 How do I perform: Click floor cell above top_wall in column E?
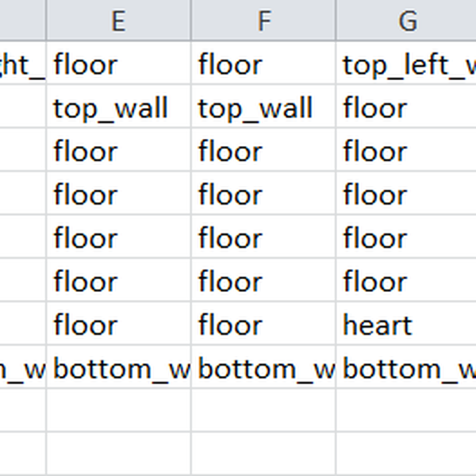pyautogui.click(x=118, y=65)
